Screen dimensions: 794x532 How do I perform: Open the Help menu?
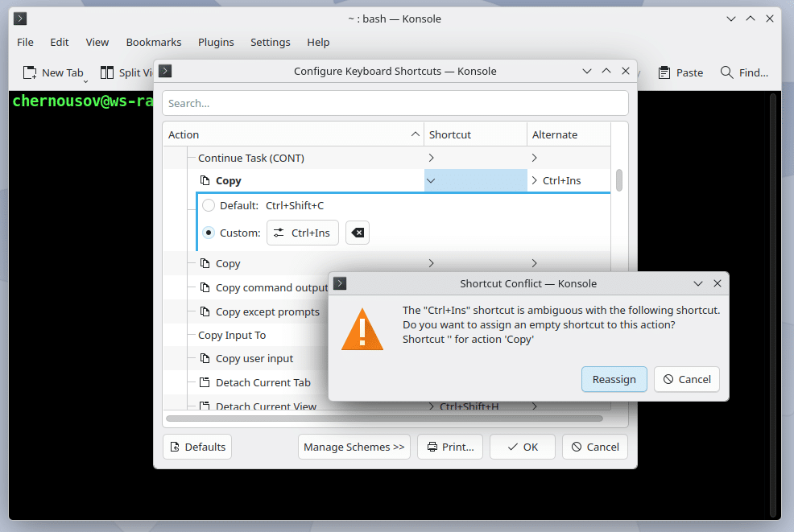318,43
